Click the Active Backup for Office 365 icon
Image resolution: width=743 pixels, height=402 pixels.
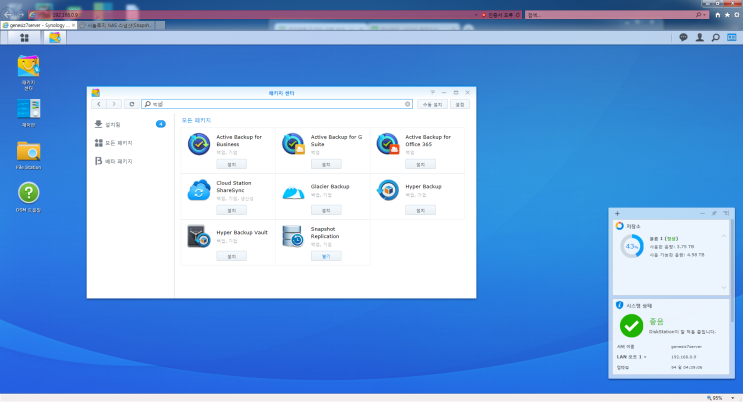[x=388, y=144]
